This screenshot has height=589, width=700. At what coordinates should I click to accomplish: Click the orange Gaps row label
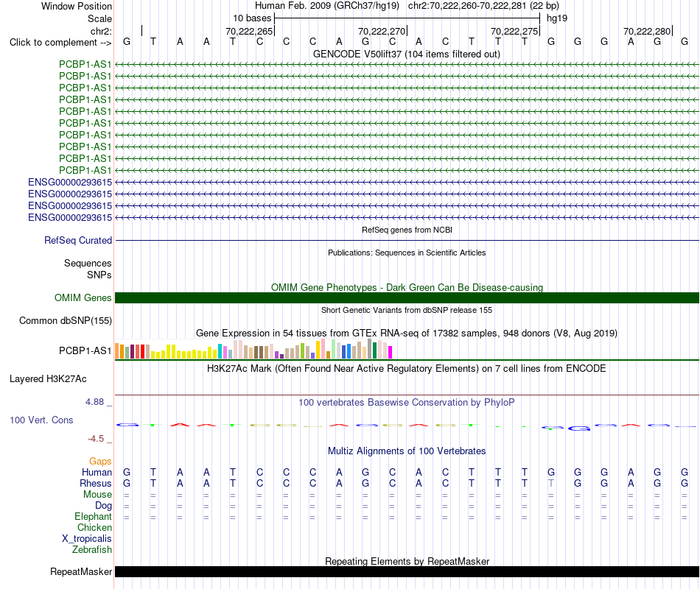click(x=100, y=461)
